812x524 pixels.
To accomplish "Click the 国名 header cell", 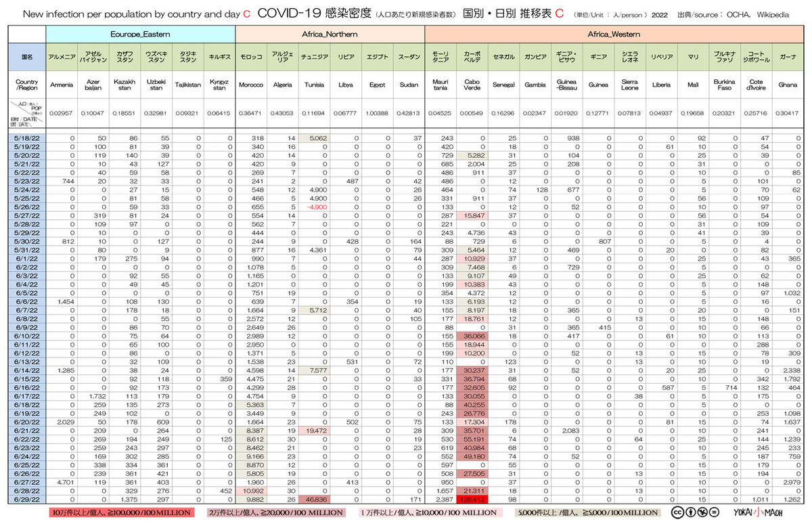I will [x=27, y=58].
